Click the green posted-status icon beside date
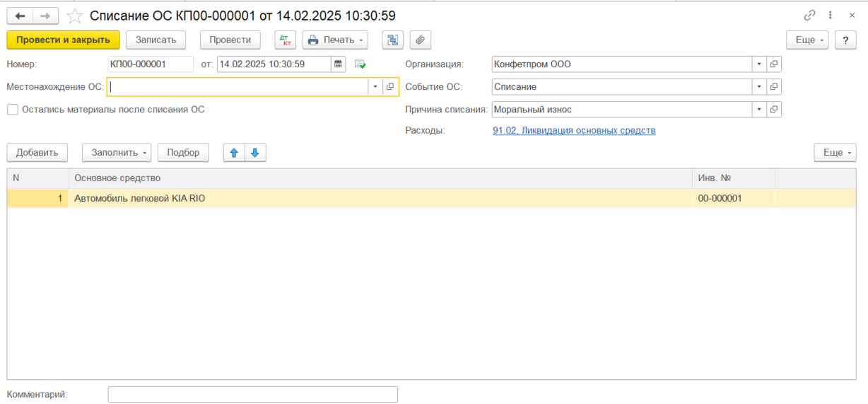 (x=360, y=64)
